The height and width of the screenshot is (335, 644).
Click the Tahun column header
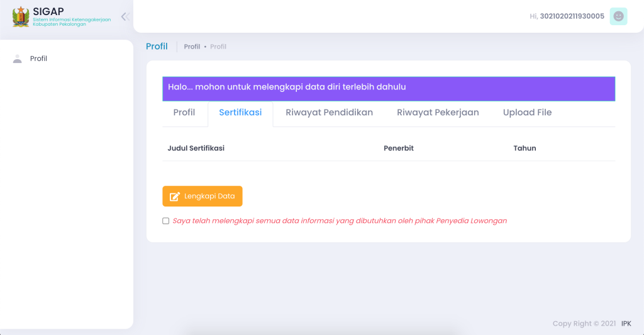click(x=525, y=149)
